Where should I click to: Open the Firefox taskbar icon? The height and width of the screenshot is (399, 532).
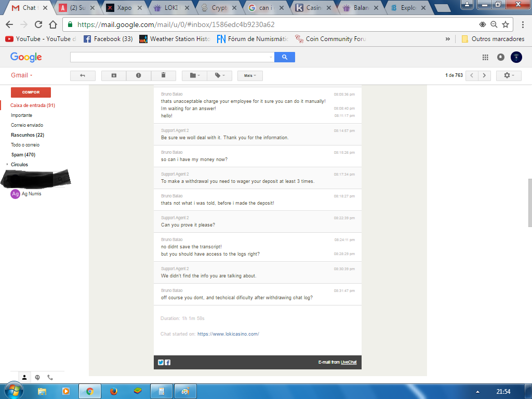tap(114, 391)
